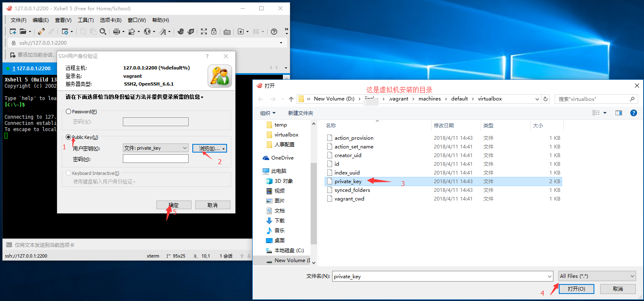Click the passphrase 密码(H) input field

tap(156, 159)
